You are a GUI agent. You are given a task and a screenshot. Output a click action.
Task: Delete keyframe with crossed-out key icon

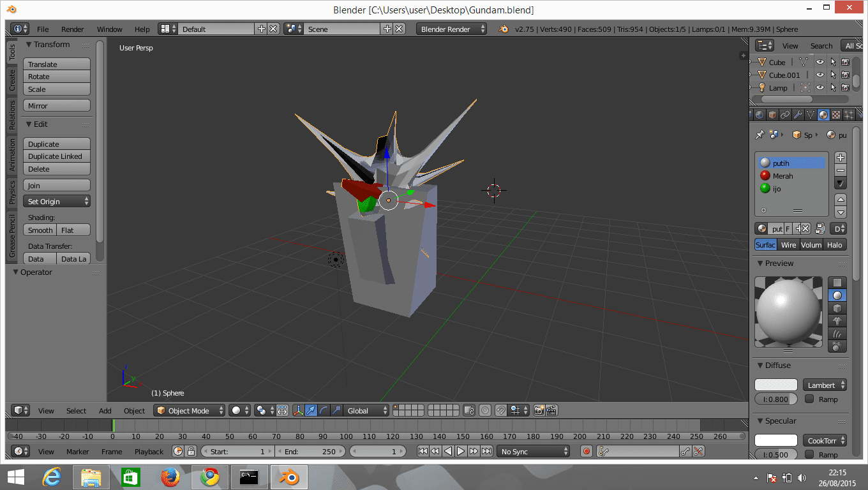(698, 452)
